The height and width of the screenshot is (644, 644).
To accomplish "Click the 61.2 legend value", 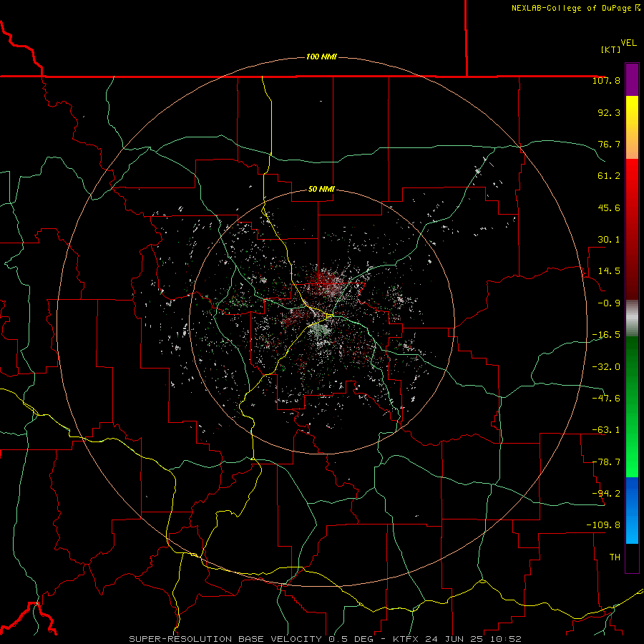I will (609, 176).
